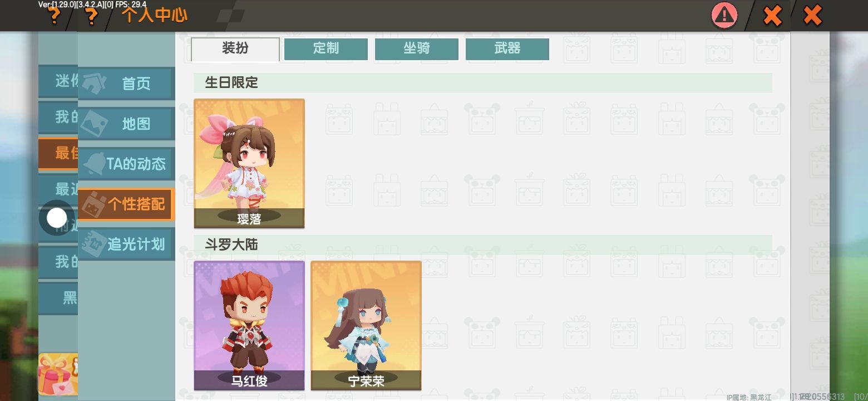Click the 最佳 orange side button
868x401 pixels.
(x=58, y=153)
